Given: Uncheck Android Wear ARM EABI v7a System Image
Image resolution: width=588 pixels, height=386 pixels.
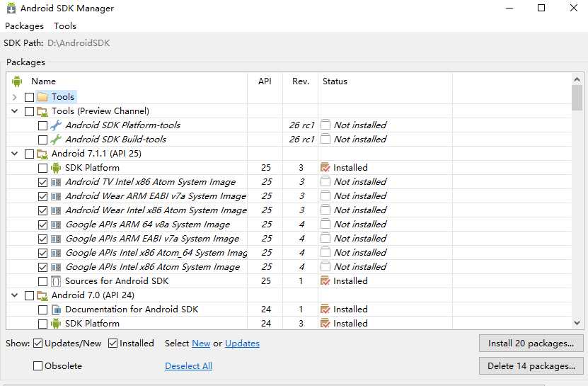Looking at the screenshot, I should point(42,197).
